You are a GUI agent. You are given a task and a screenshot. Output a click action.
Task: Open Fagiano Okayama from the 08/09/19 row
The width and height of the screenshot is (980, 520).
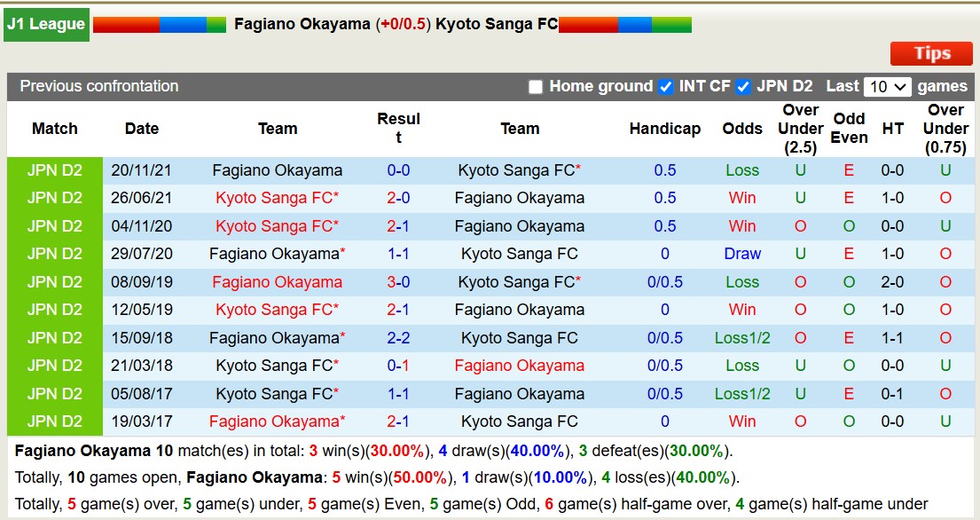click(276, 282)
